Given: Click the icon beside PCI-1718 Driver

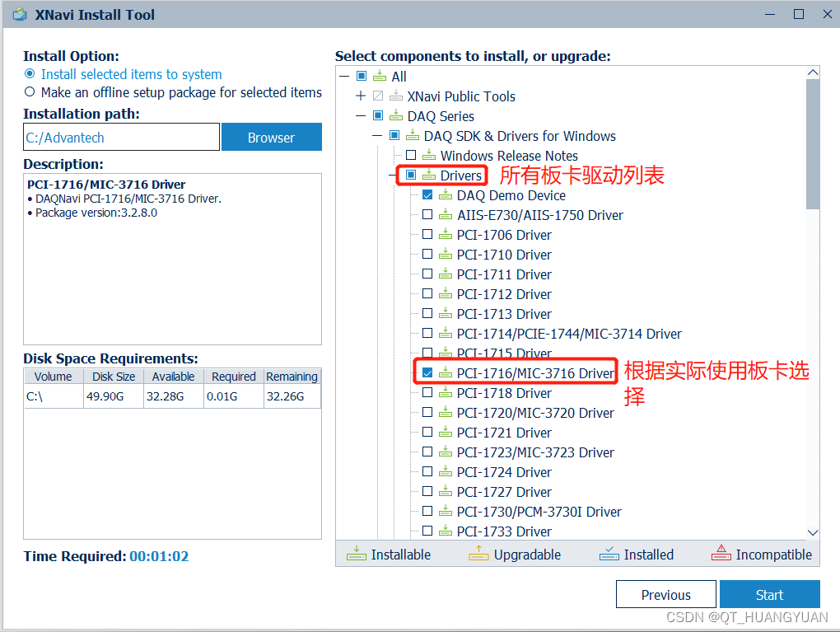Looking at the screenshot, I should 446,393.
